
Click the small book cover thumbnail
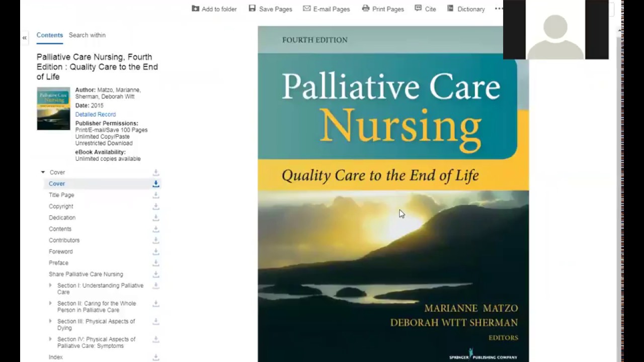[x=53, y=109]
